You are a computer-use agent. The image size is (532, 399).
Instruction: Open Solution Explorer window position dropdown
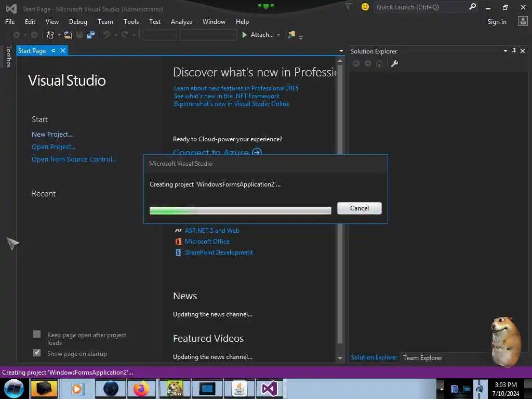(505, 51)
